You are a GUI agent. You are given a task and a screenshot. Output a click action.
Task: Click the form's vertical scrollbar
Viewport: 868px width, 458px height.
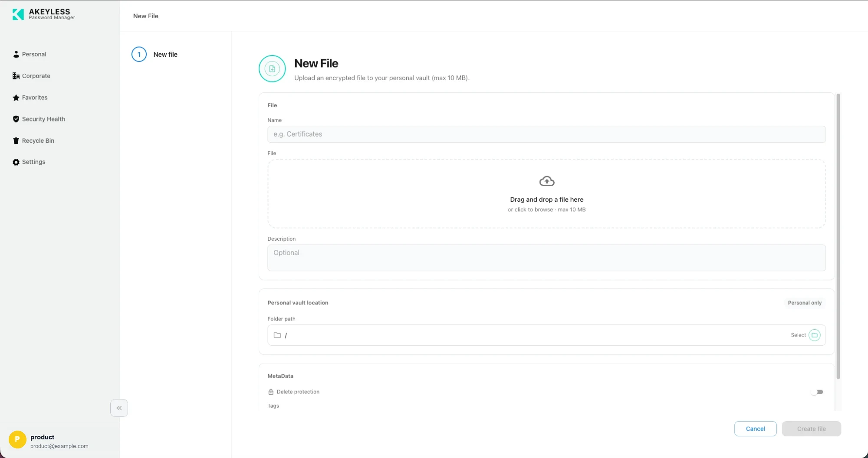click(x=838, y=236)
